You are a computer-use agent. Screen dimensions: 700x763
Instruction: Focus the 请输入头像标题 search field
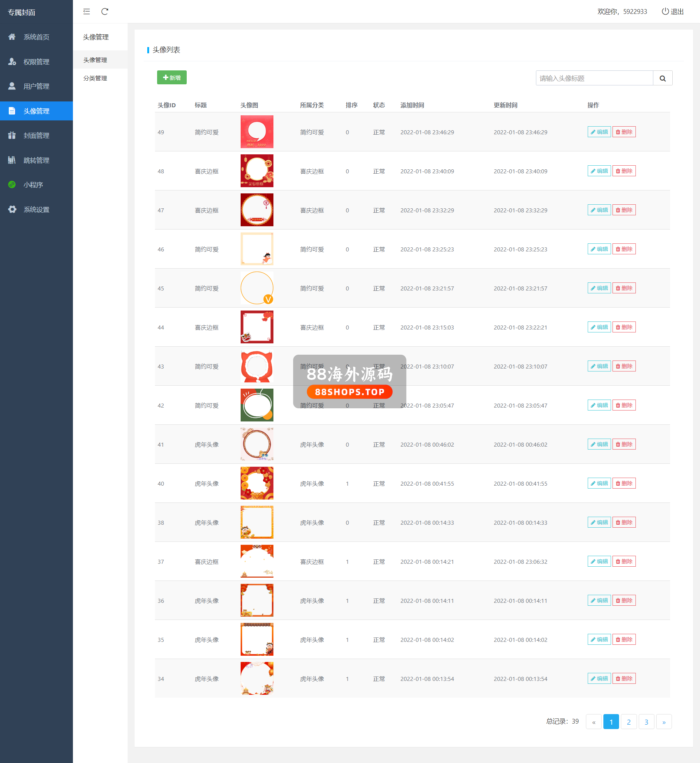coord(594,78)
